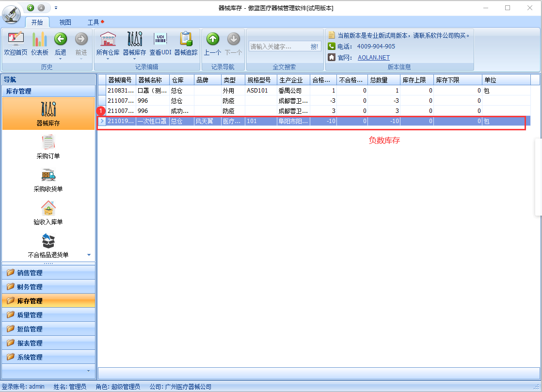
Task: Open 验收入库单 in the sidebar
Action: point(48,213)
